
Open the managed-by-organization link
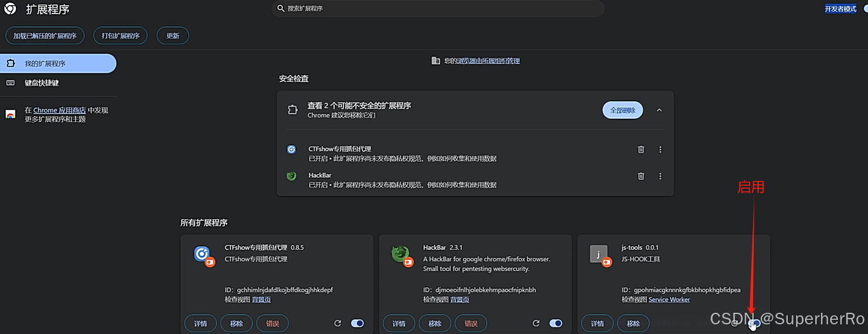pyautogui.click(x=488, y=61)
